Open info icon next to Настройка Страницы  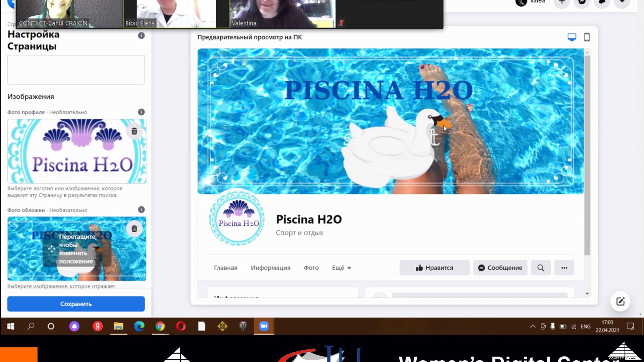pyautogui.click(x=141, y=36)
